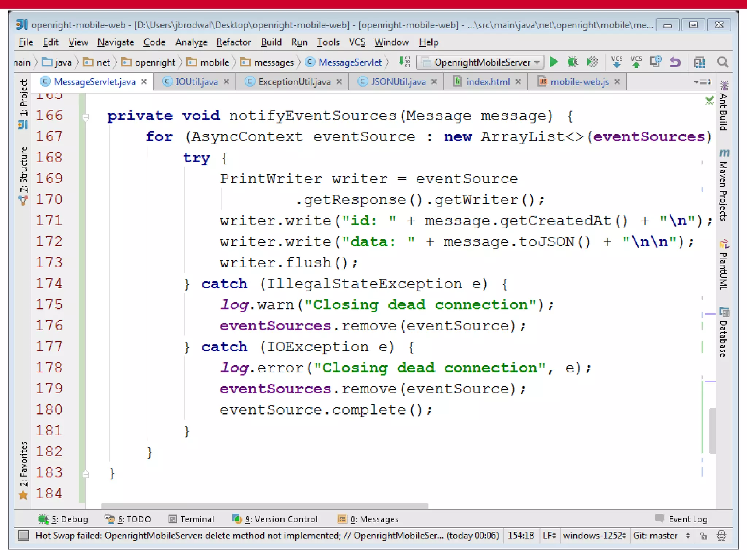Screen dimensions: 747x560
Task: Run OpenrightMobileServer with the green play icon
Action: pyautogui.click(x=553, y=62)
